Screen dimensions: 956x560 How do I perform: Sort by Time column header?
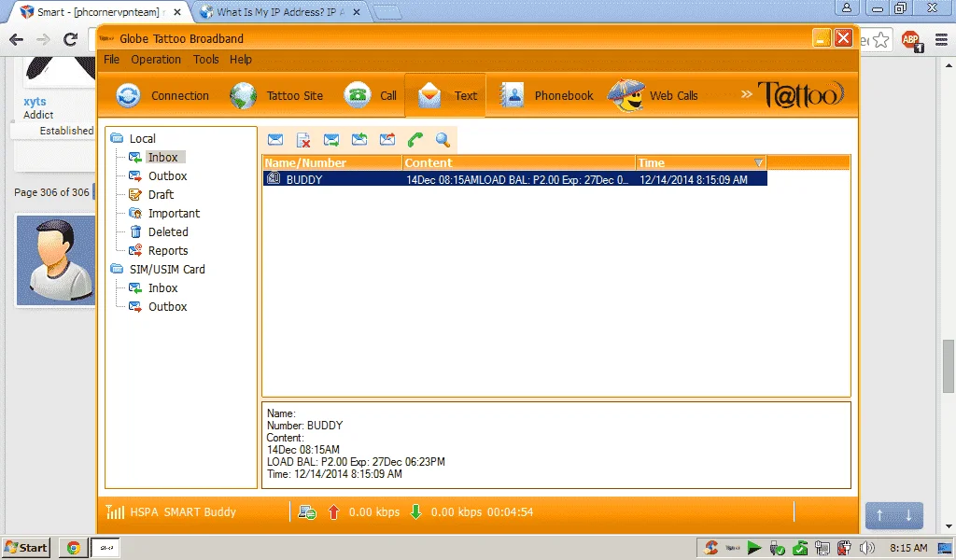[x=701, y=162]
